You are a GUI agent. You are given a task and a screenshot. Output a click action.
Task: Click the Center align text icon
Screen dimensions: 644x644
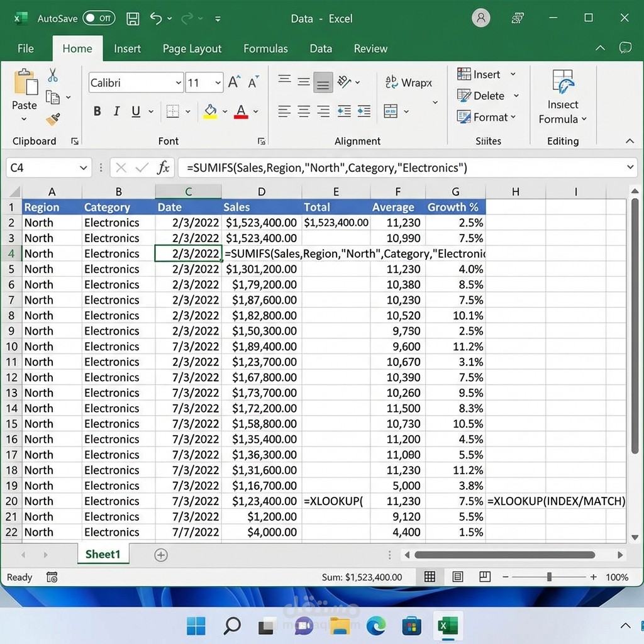pos(304,111)
